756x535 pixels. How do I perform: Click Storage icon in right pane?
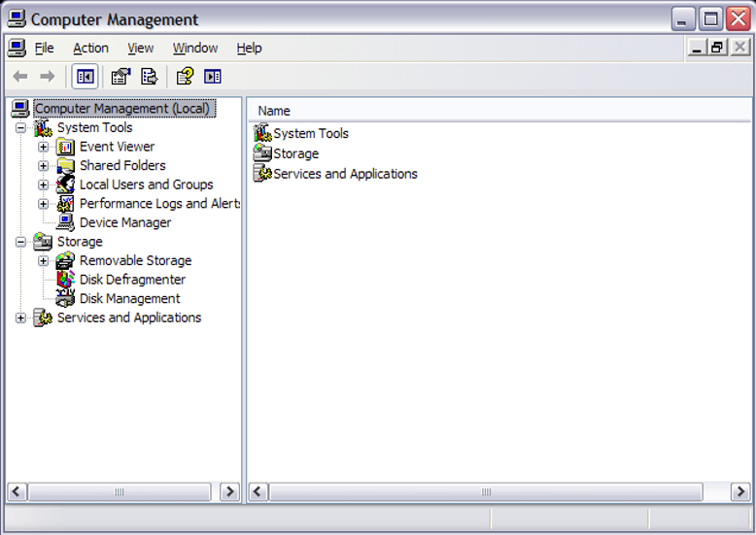262,153
